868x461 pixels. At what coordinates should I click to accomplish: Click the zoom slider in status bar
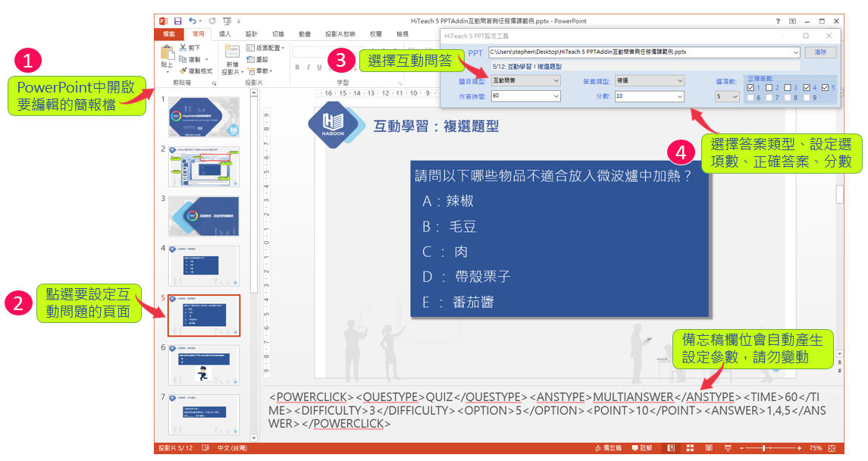pyautogui.click(x=770, y=447)
